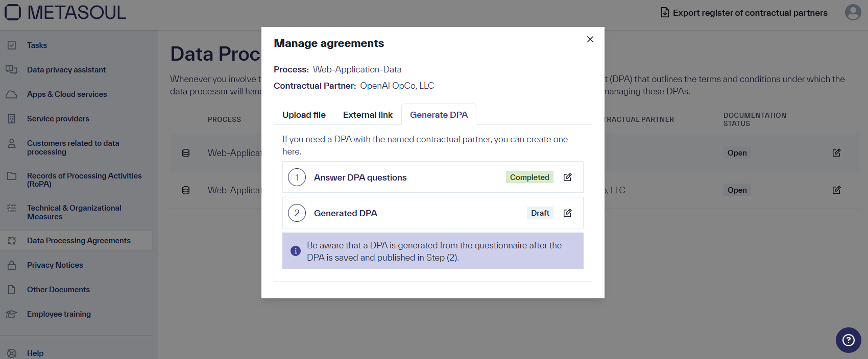Screen dimensions: 868x359
Task: Open the help question-mark bubble
Action: coord(848,340)
